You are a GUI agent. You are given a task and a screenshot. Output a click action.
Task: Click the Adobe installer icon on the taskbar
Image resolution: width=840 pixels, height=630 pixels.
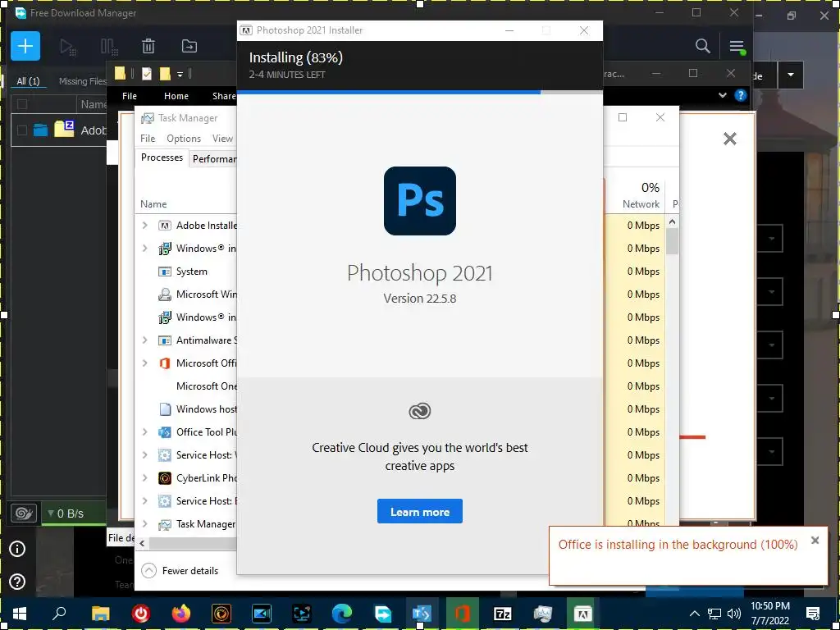click(x=583, y=614)
